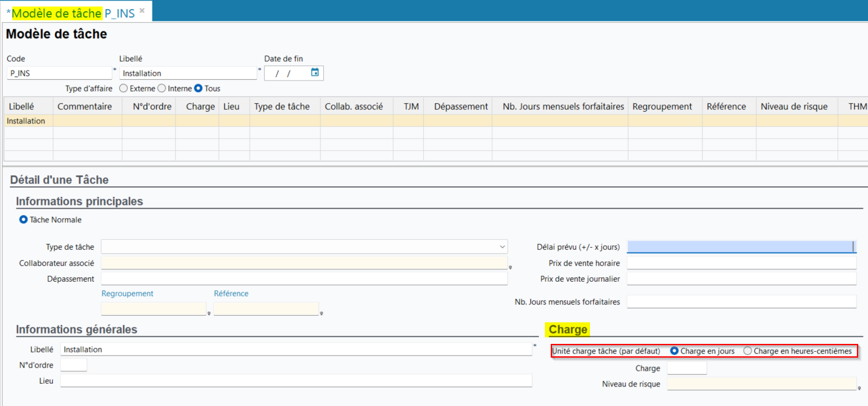Select the Tâche Normale radio button
The height and width of the screenshot is (406, 868).
pyautogui.click(x=24, y=220)
